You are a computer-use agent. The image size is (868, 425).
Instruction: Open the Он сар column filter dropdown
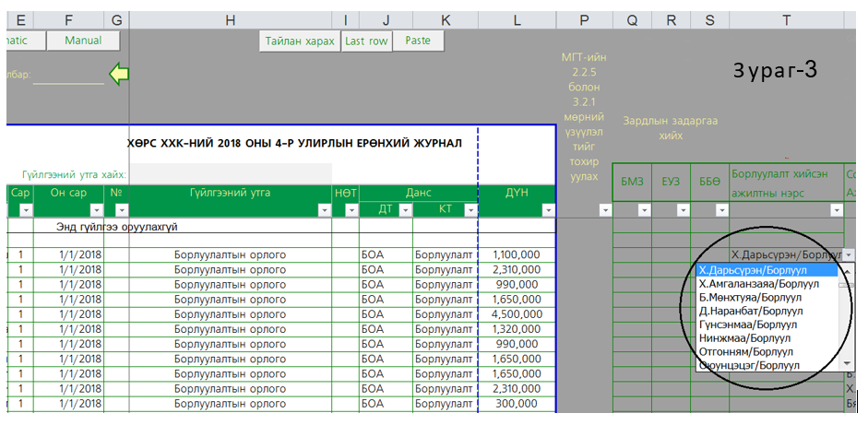point(95,210)
